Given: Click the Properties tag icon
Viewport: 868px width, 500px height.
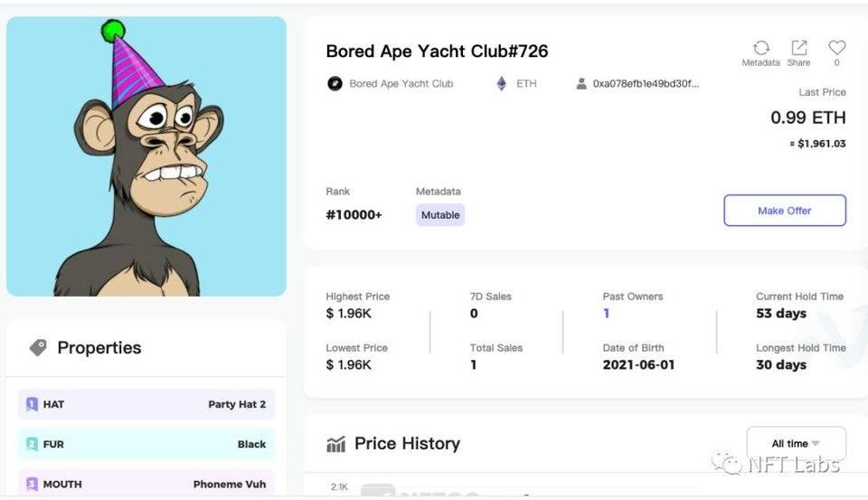Looking at the screenshot, I should (x=38, y=348).
